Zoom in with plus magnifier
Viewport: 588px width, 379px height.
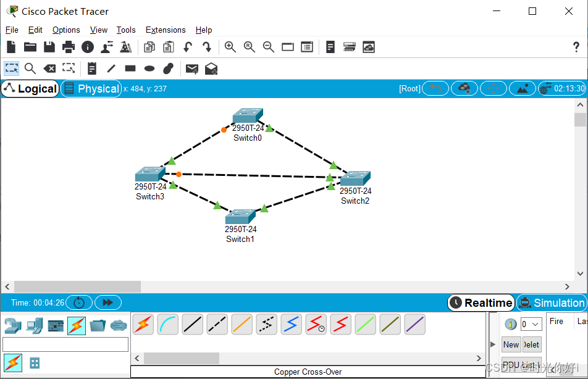click(230, 48)
